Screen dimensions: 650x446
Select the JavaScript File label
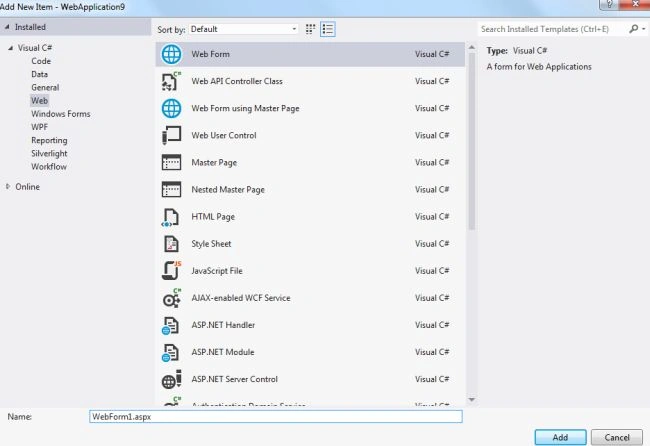pyautogui.click(x=217, y=271)
